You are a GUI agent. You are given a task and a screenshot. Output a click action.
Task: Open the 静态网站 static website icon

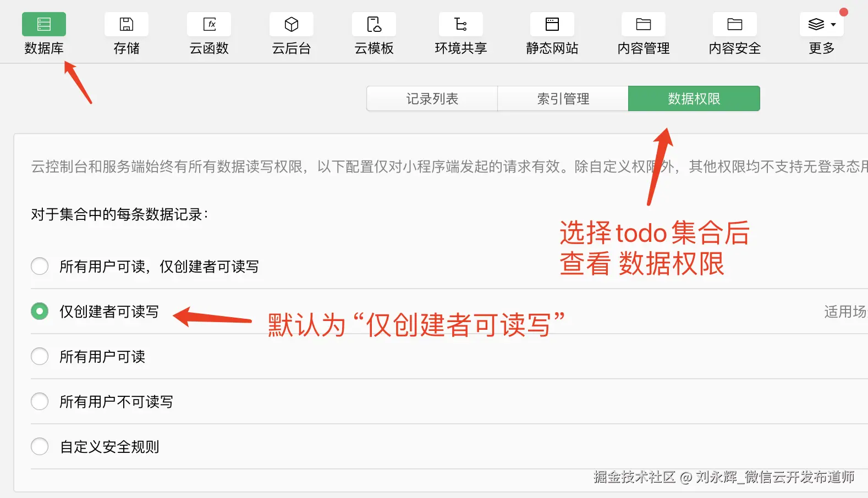click(552, 24)
